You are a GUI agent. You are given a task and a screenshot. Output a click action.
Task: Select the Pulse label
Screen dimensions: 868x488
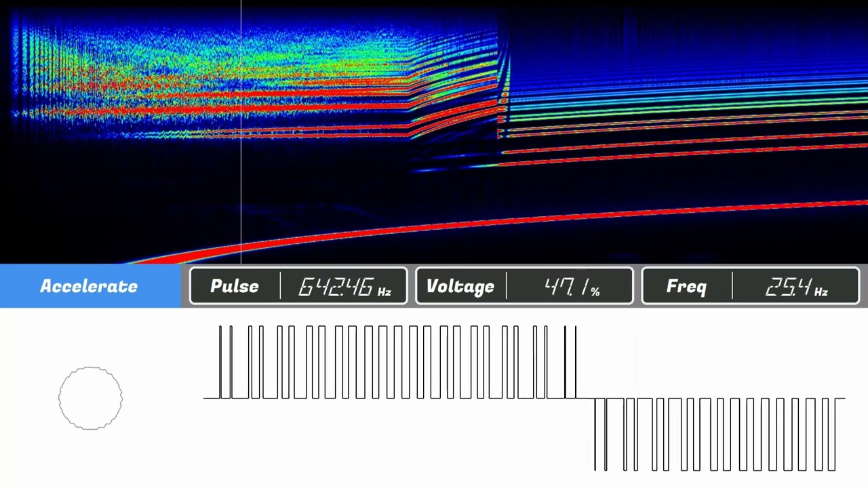point(234,286)
